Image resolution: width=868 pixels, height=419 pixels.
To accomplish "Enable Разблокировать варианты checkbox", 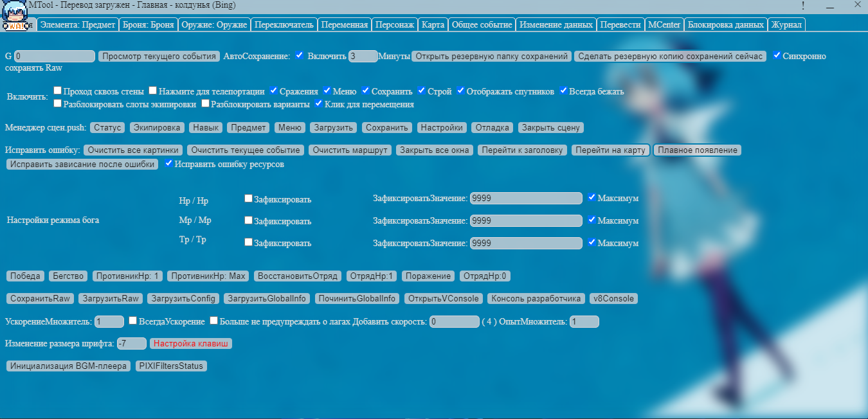I will click(x=205, y=103).
